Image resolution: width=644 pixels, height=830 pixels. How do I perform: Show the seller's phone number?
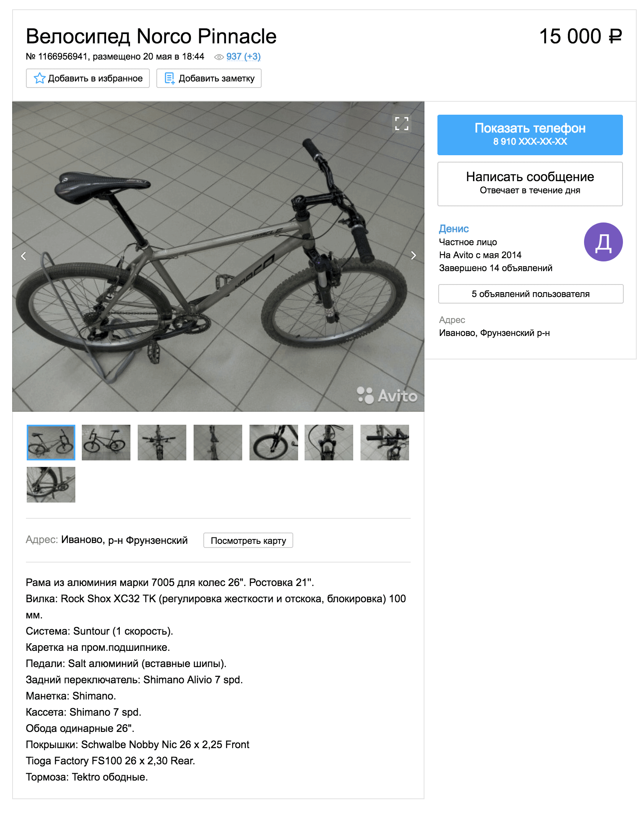[530, 135]
